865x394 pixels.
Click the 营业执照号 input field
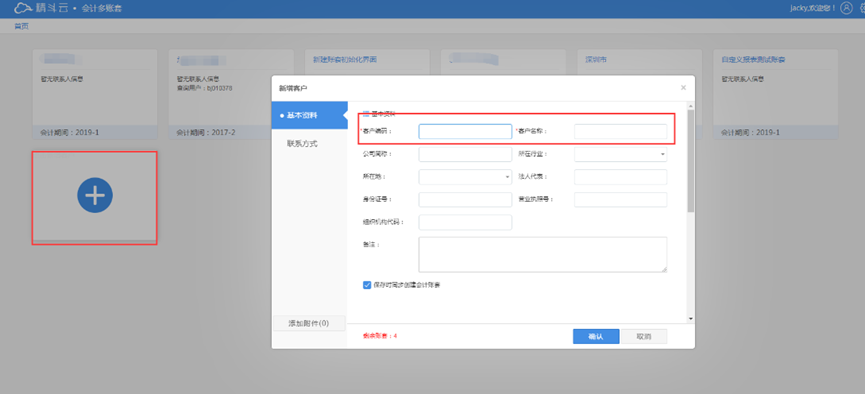coord(621,199)
